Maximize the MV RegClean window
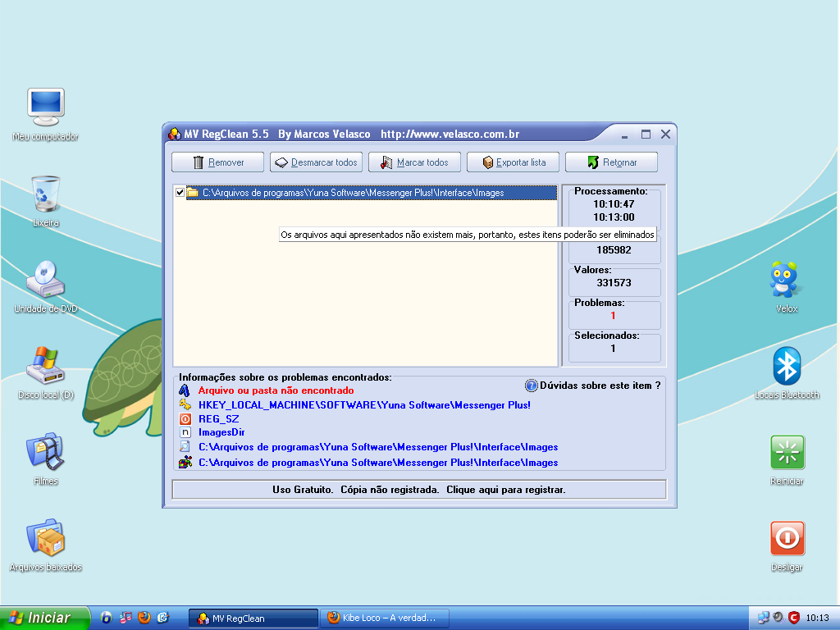Viewport: 840px width, 630px height. point(646,135)
